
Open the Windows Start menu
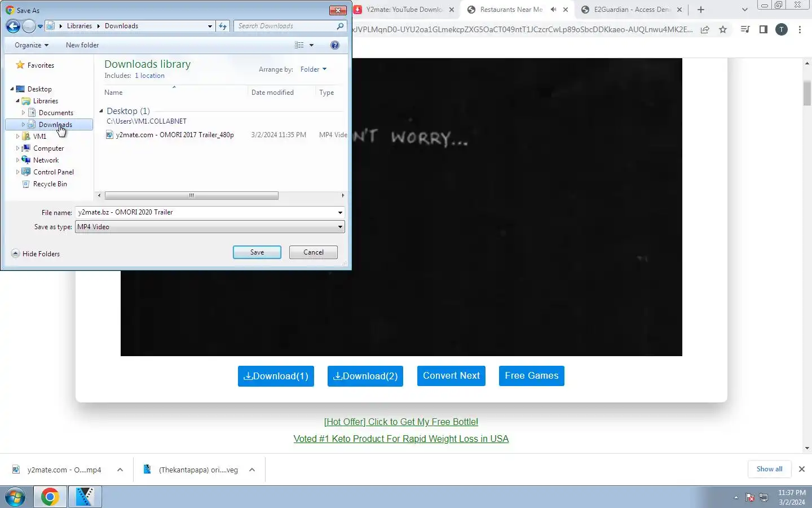point(15,497)
